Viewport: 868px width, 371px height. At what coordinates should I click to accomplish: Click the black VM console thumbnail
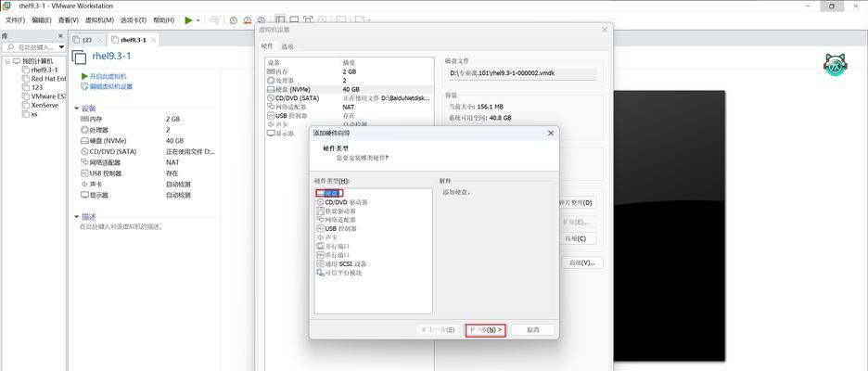tap(670, 226)
